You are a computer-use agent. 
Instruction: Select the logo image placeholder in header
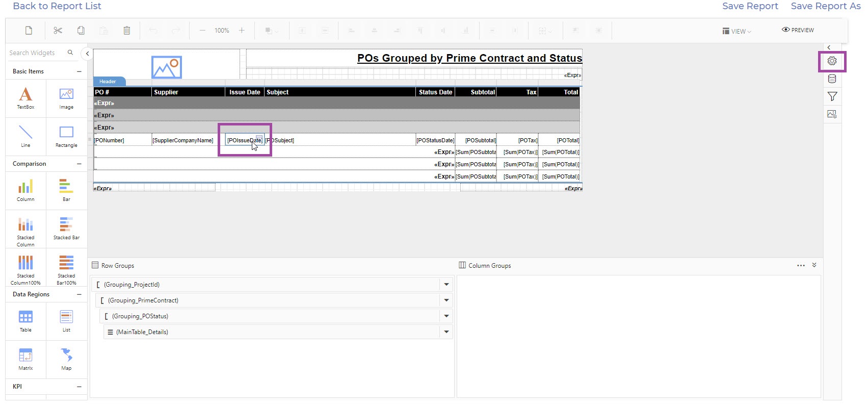click(167, 67)
